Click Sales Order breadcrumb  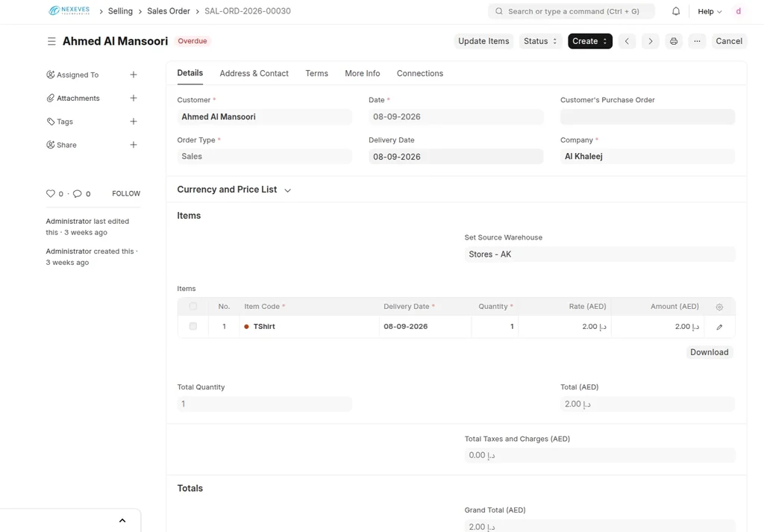tap(169, 10)
